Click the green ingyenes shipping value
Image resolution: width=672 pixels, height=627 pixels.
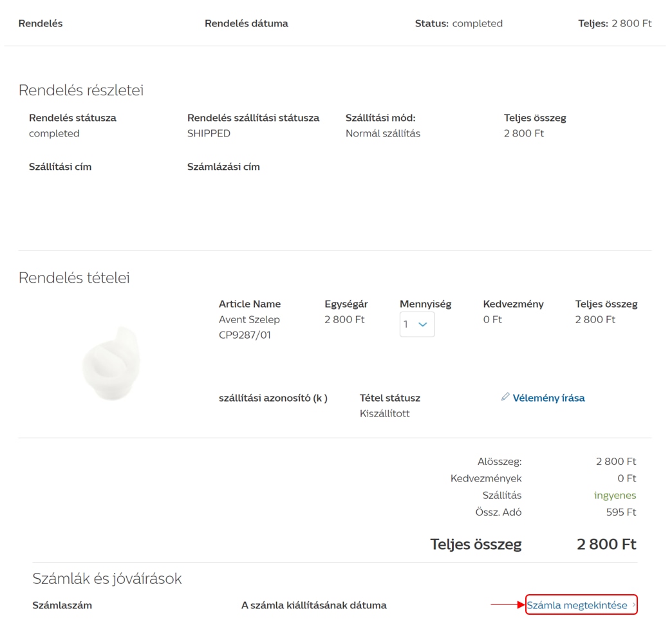pyautogui.click(x=615, y=495)
